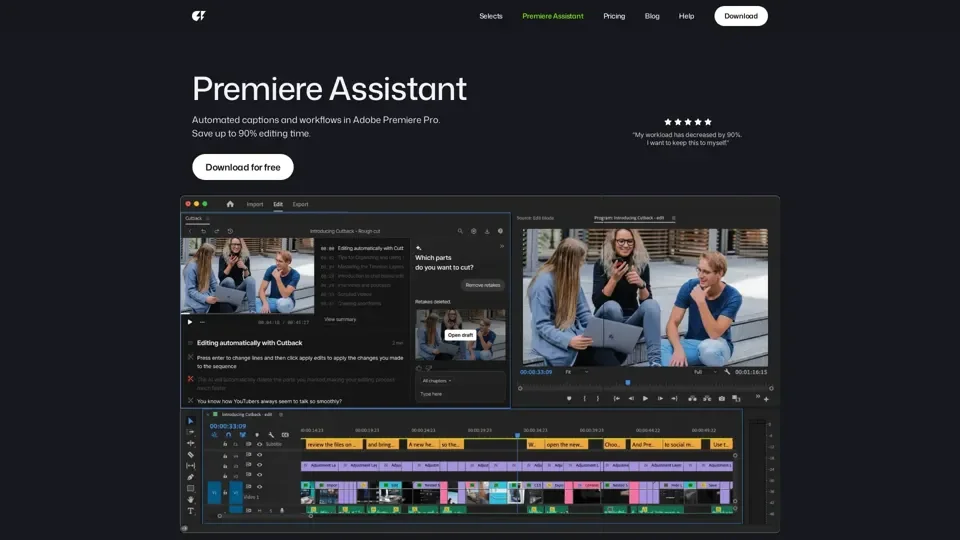Viewport: 960px width, 540px height.
Task: Toggle the Video 1 track eye visibility
Action: (x=260, y=486)
